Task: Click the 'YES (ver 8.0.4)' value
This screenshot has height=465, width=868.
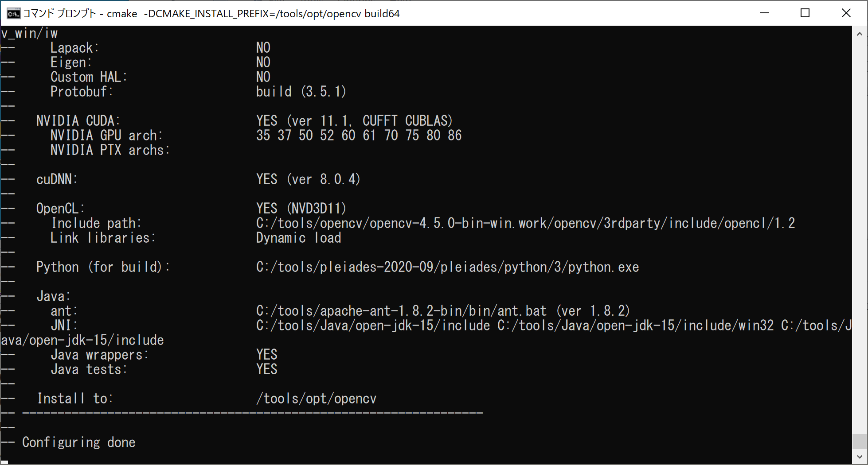Action: [x=308, y=179]
